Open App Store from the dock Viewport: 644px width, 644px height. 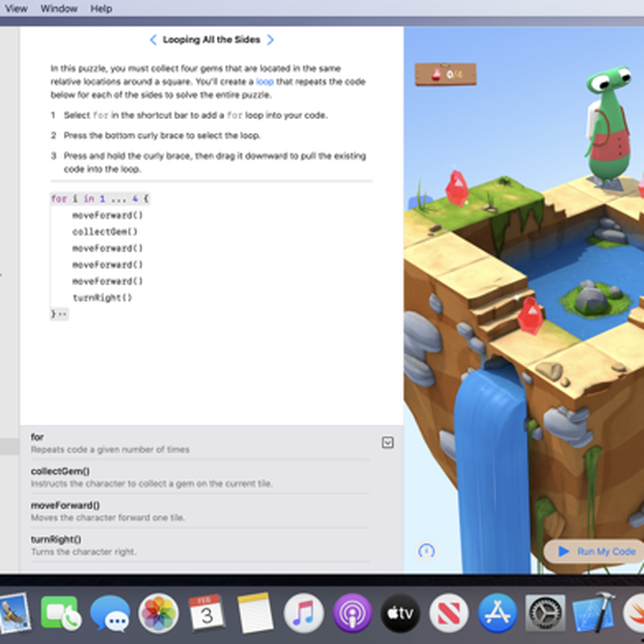pyautogui.click(x=497, y=612)
